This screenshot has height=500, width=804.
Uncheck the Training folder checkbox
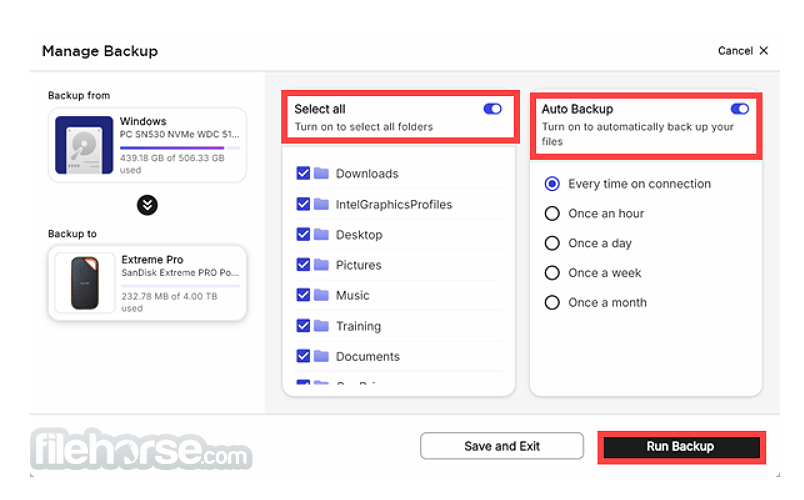[303, 326]
